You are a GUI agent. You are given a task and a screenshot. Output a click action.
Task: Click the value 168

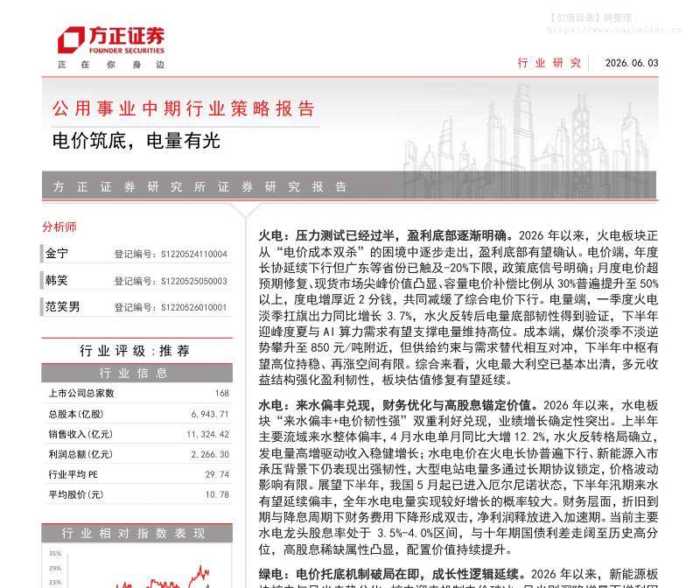pos(222,393)
